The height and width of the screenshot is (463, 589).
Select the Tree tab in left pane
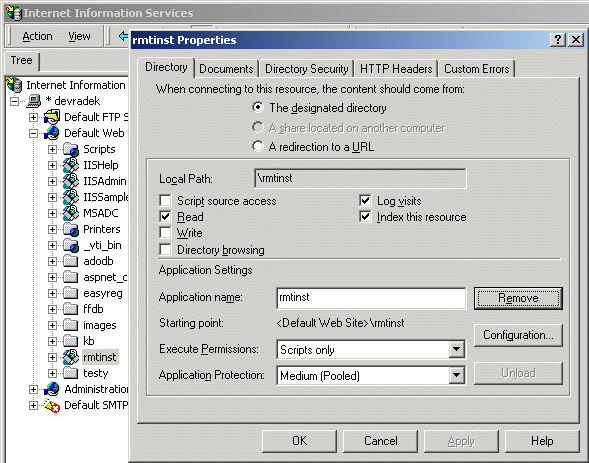(21, 60)
